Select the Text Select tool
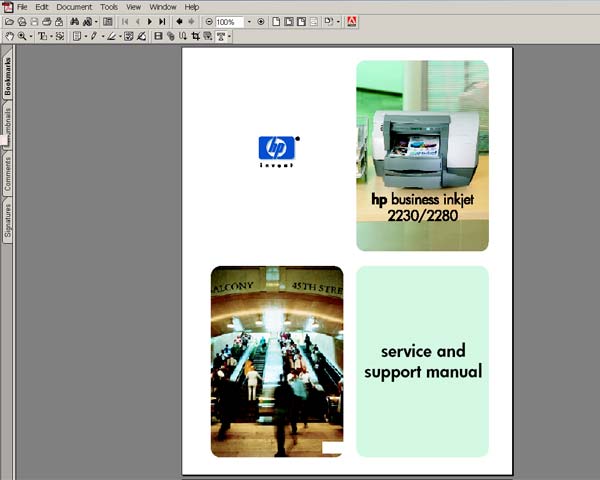Image resolution: width=600 pixels, height=480 pixels. click(x=42, y=36)
